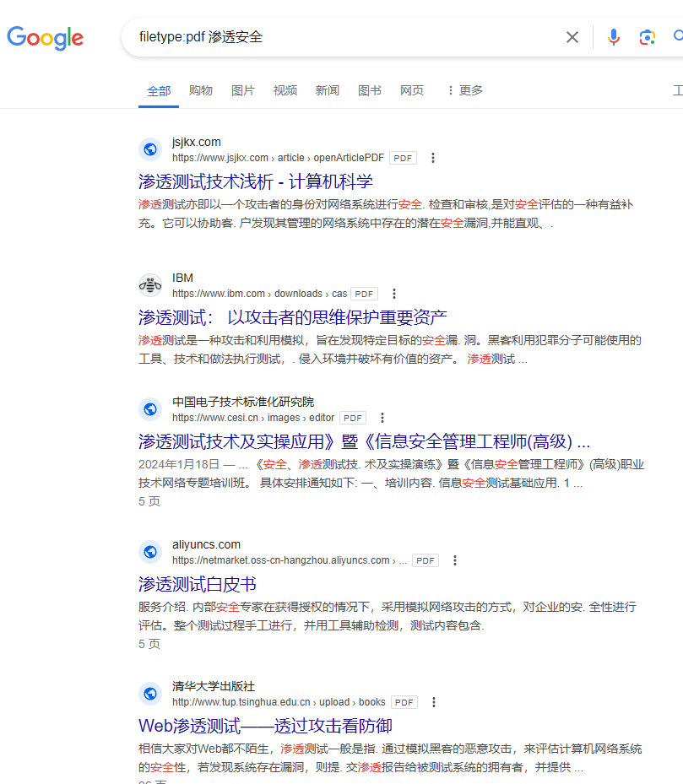Click the aliyuncs.com globe favicon
The width and height of the screenshot is (683, 784).
click(150, 552)
